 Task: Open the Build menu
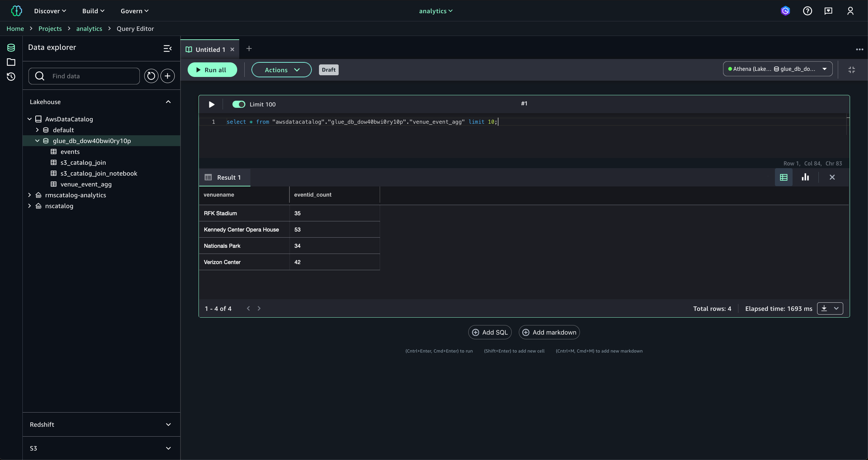coord(93,11)
